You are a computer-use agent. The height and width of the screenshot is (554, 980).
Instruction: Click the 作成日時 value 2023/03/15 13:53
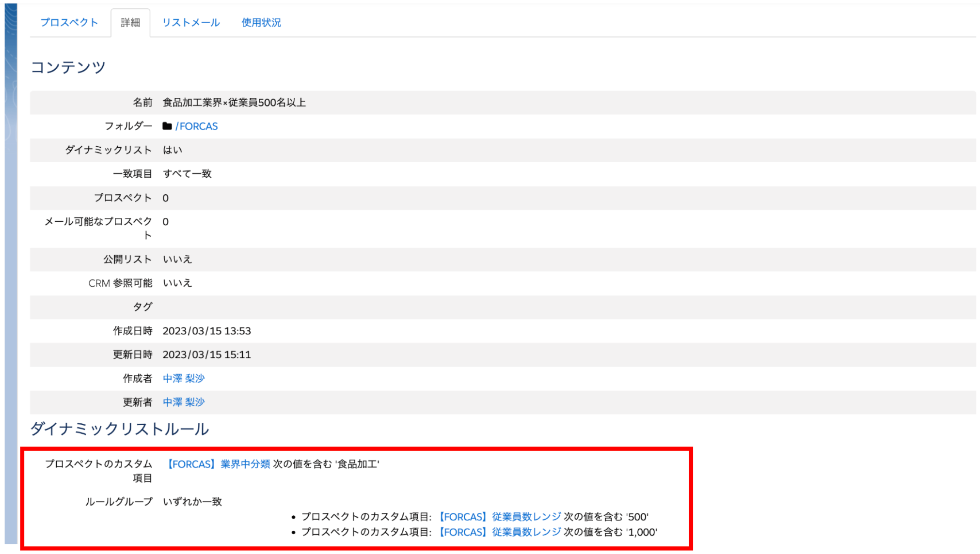[x=206, y=331]
